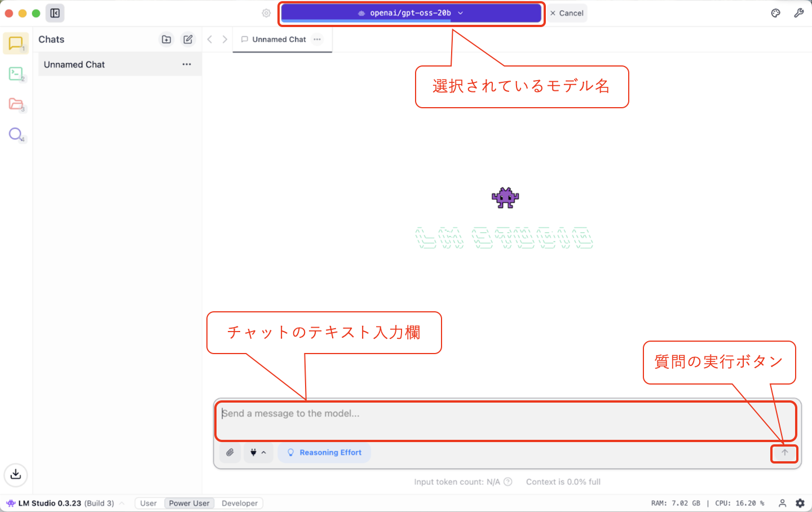This screenshot has height=512, width=812.
Task: Open the My Models folder icon
Action: tap(16, 104)
